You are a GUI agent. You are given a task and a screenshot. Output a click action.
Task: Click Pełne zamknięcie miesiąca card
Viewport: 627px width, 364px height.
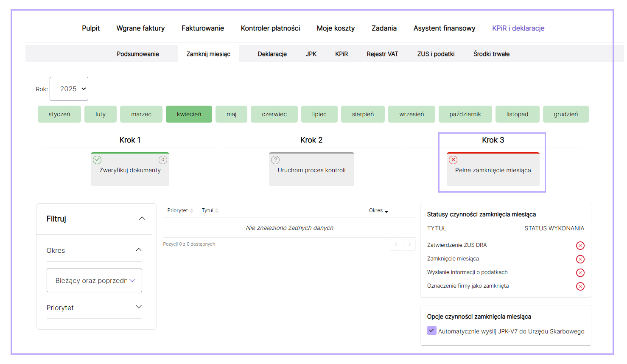493,169
